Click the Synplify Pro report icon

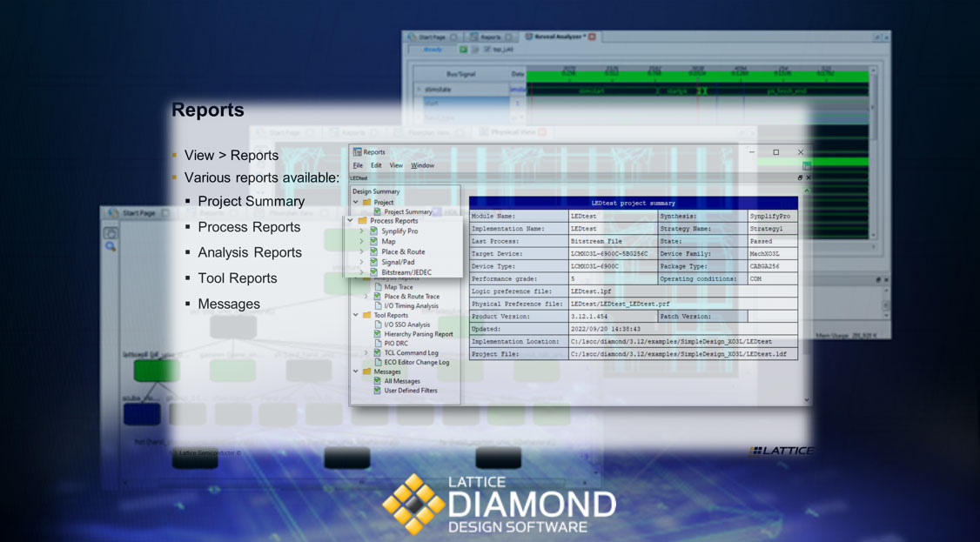[373, 231]
